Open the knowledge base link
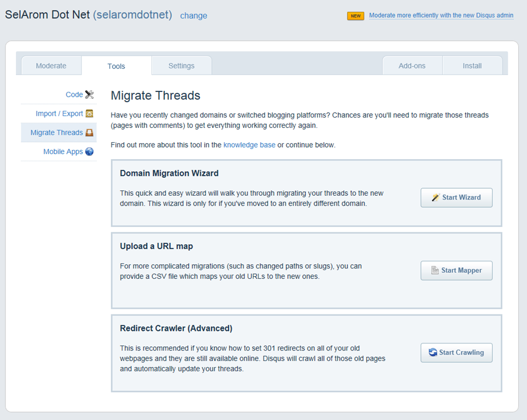The image size is (527, 420). click(249, 145)
